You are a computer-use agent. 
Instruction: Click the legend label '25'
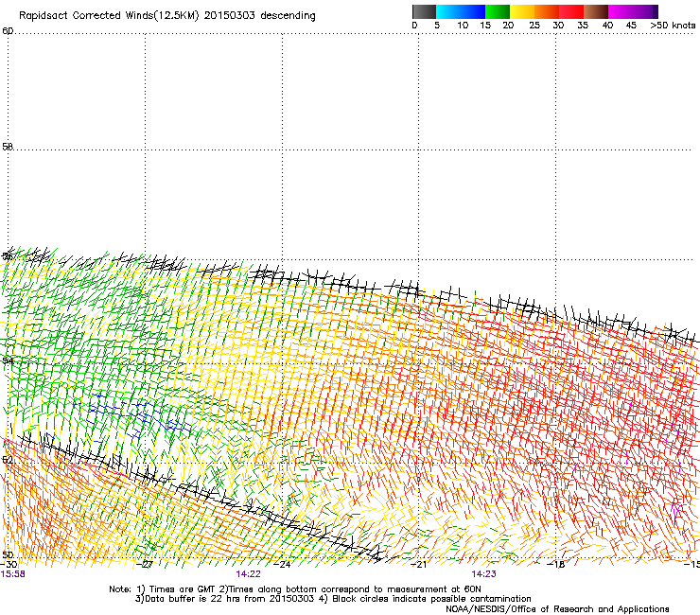tap(534, 26)
